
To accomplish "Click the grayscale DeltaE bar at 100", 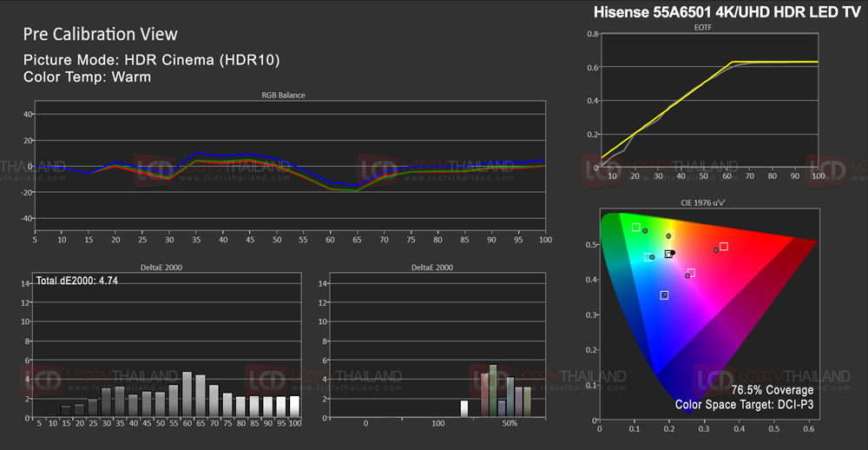I will (295, 407).
